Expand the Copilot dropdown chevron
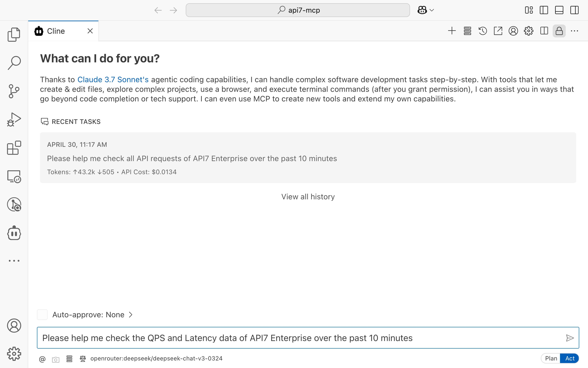The height and width of the screenshot is (368, 588). (x=432, y=10)
